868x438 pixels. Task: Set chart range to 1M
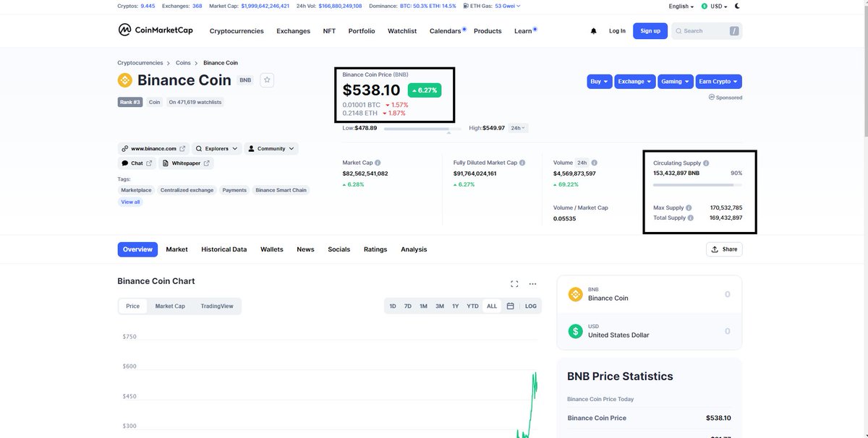pyautogui.click(x=423, y=306)
